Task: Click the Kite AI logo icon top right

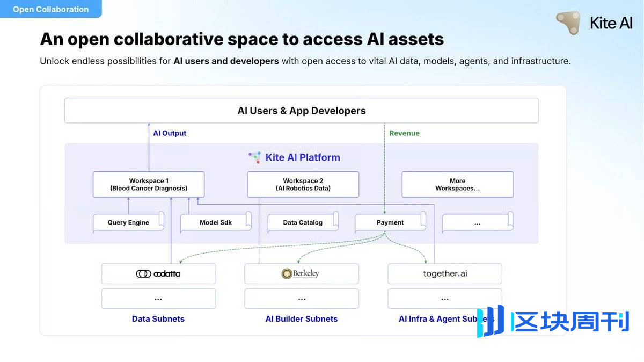Action: (568, 23)
